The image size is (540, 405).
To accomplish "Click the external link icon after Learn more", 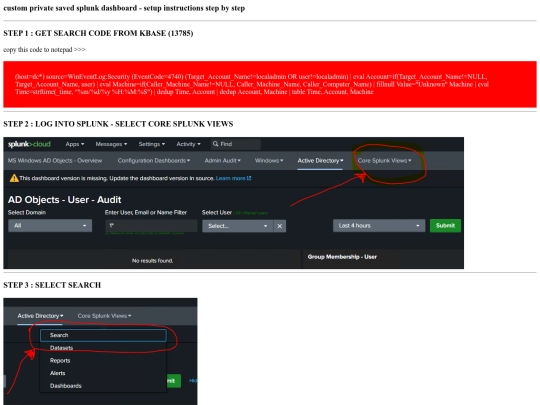I will point(249,178).
